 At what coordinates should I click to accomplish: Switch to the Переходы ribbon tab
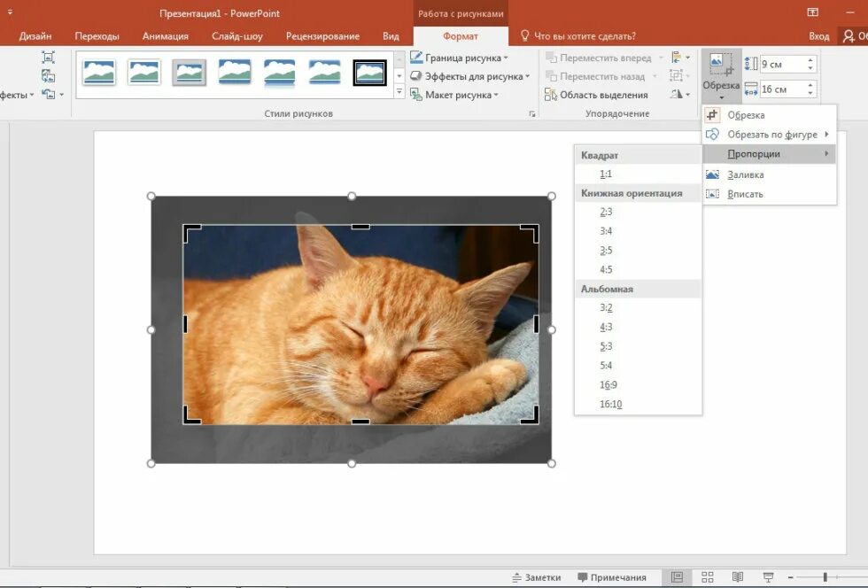click(97, 36)
